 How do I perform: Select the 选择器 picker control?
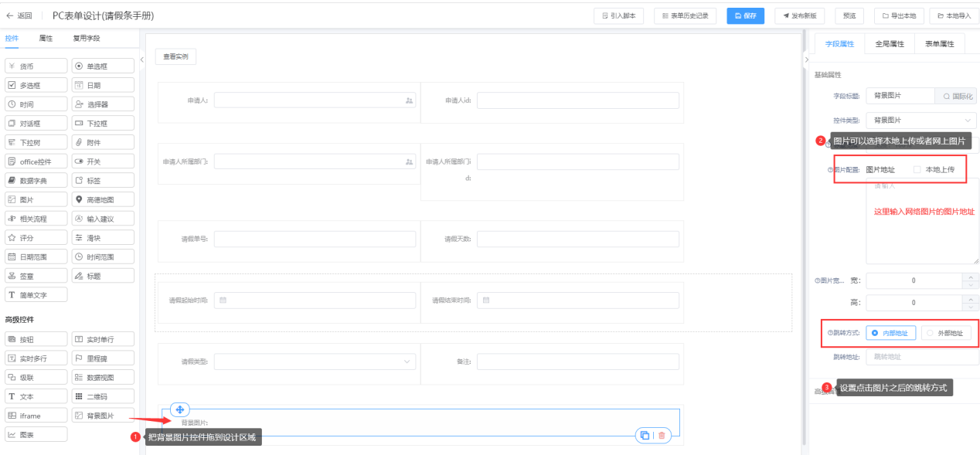click(x=103, y=104)
